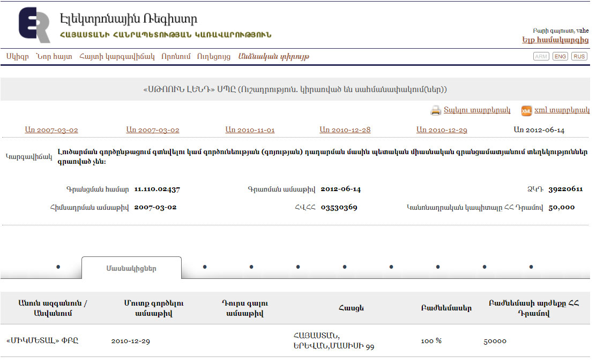Viewport: 604px width, 364px height.
Task: Open the dot tab left of Մասնակիցներ
Action: pyautogui.click(x=58, y=267)
